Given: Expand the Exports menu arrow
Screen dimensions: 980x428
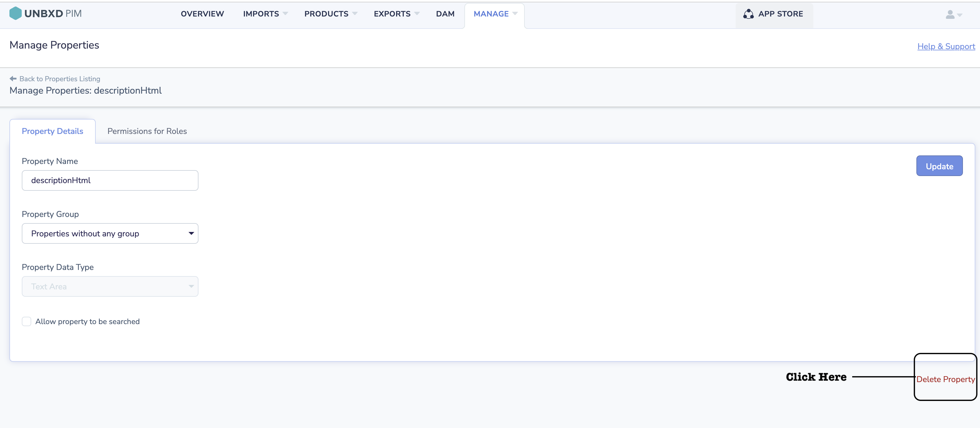Looking at the screenshot, I should 417,14.
